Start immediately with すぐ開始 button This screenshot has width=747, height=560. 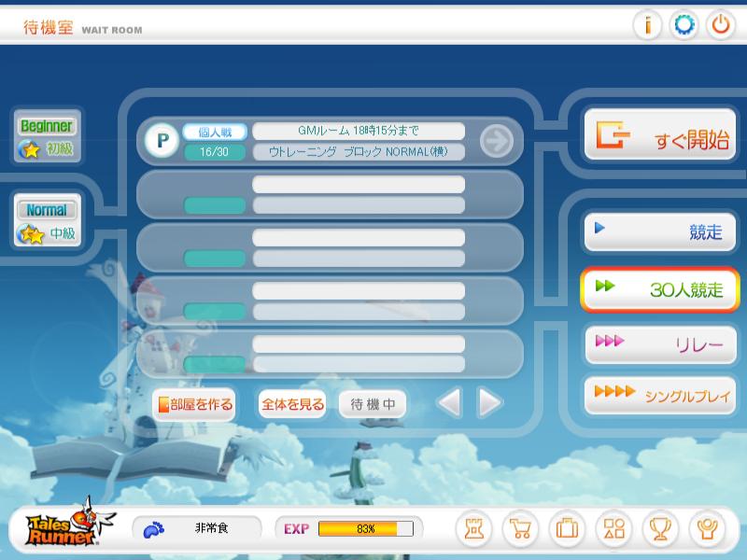[660, 135]
